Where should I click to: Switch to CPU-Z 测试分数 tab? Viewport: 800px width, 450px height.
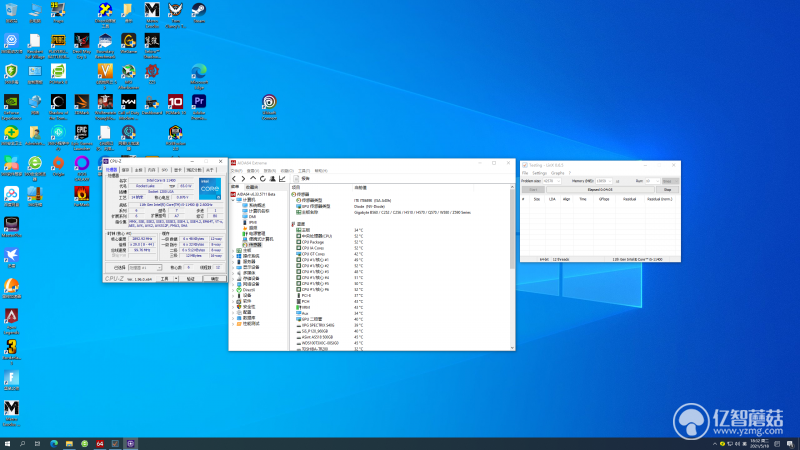click(194, 170)
